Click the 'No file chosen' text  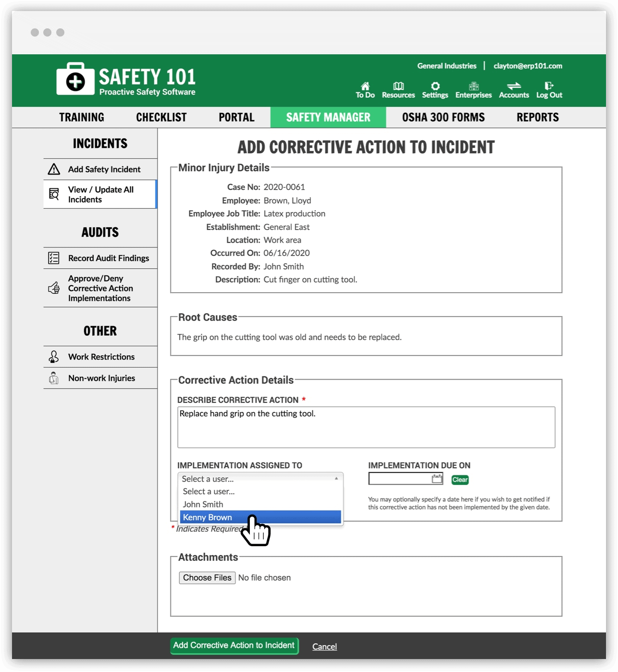[x=264, y=578]
